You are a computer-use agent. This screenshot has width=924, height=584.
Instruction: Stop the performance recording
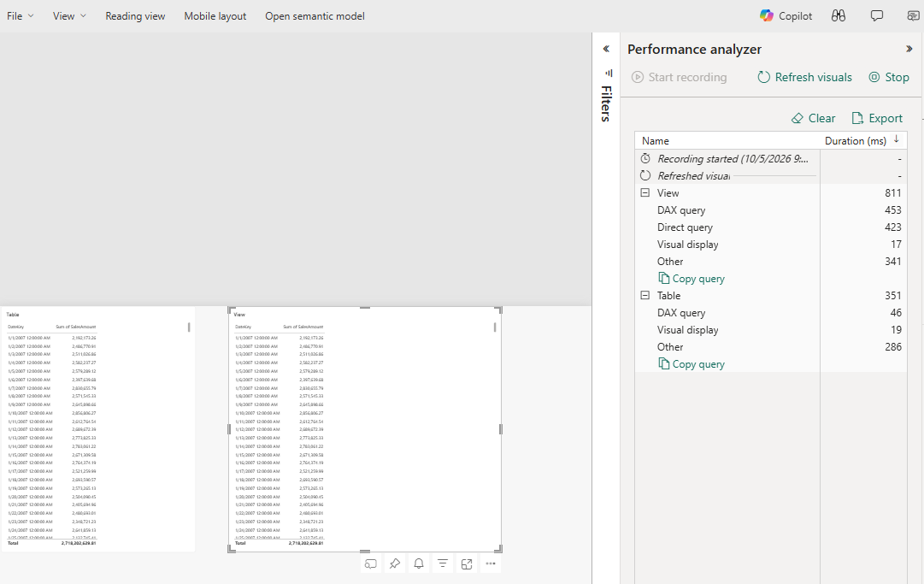(889, 77)
